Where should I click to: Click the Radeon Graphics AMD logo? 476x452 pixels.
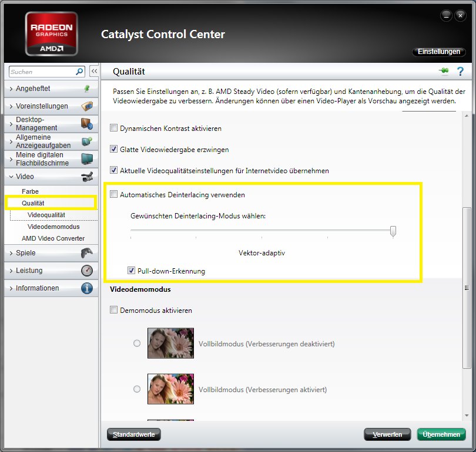point(51,34)
